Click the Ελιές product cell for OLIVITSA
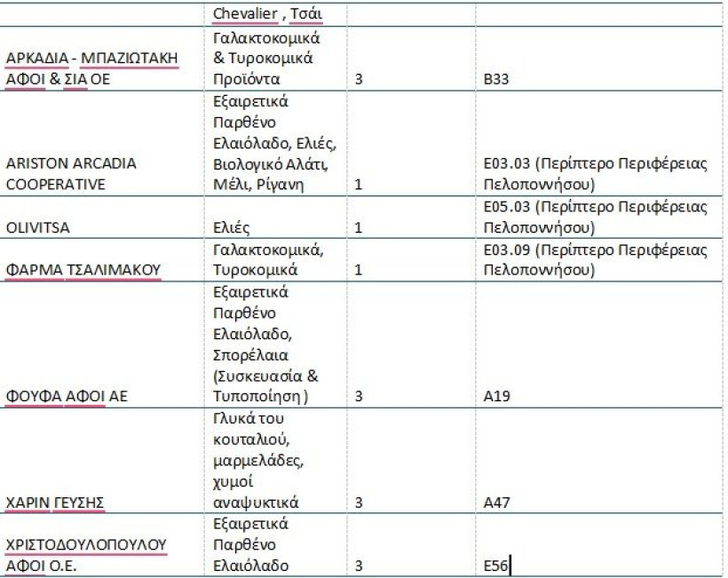Viewport: 728px width, 578px height. coord(232,226)
